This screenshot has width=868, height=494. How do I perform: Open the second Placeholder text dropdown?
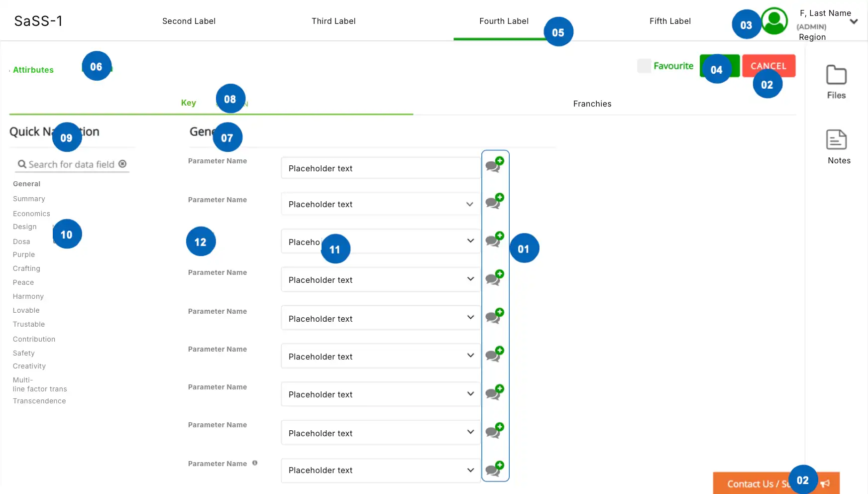tap(469, 204)
